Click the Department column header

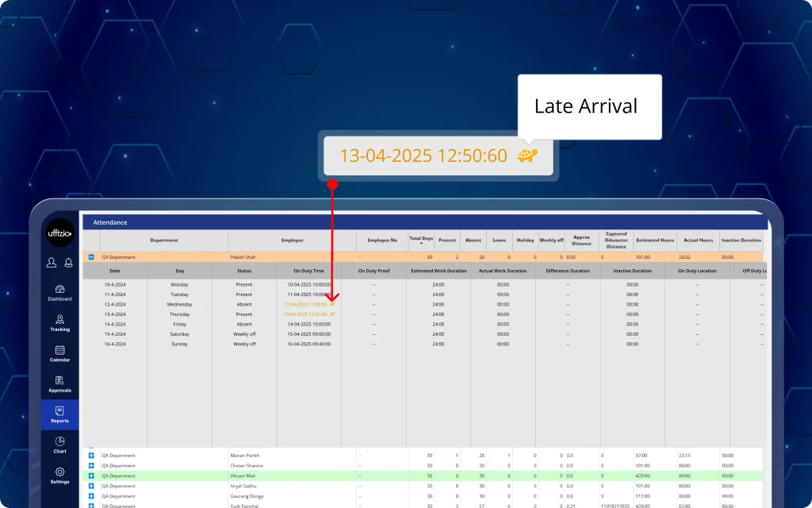[x=163, y=241]
